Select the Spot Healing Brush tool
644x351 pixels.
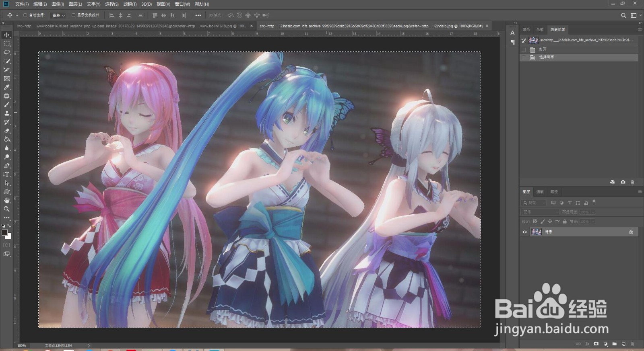(7, 96)
